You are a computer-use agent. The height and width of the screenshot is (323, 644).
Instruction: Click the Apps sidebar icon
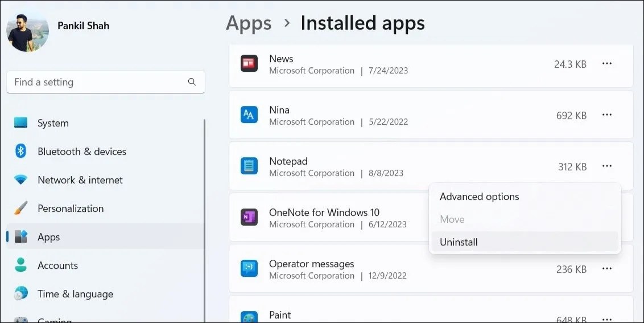point(20,236)
